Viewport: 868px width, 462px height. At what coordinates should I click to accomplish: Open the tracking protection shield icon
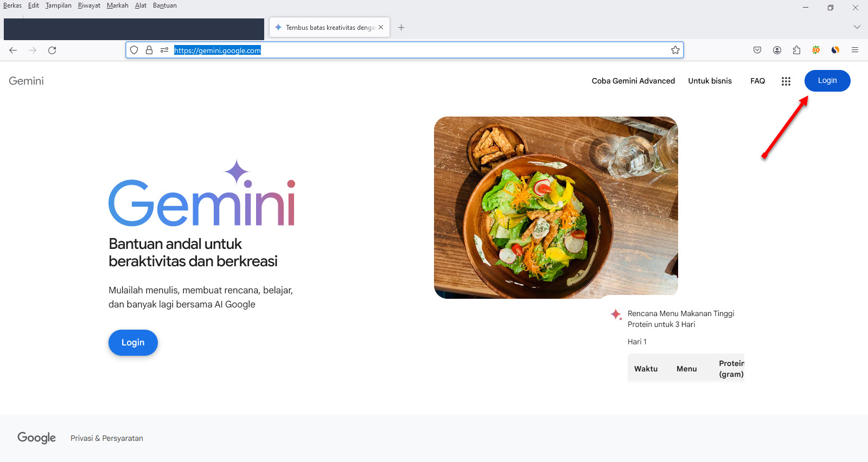[134, 50]
